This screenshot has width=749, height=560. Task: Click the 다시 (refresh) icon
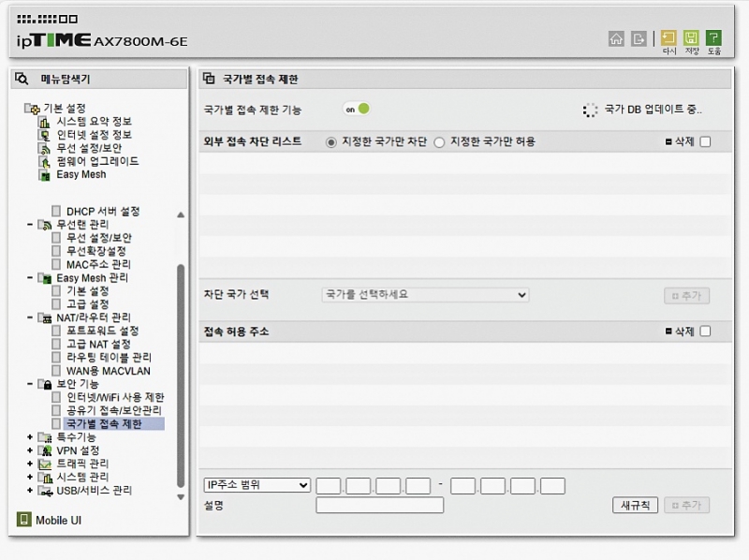coord(668,38)
